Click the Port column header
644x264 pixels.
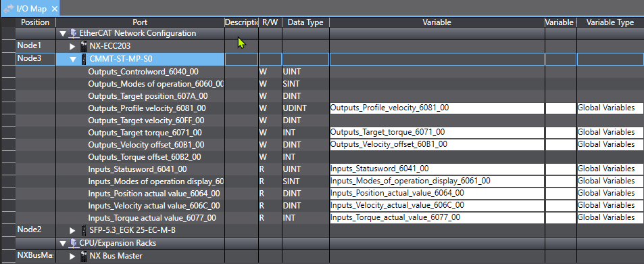(140, 22)
